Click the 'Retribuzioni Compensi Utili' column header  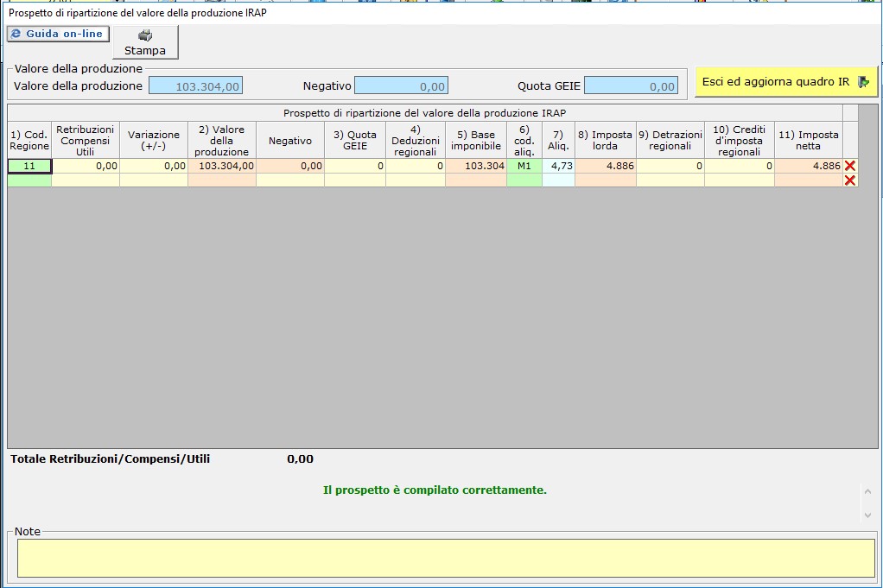[x=86, y=140]
